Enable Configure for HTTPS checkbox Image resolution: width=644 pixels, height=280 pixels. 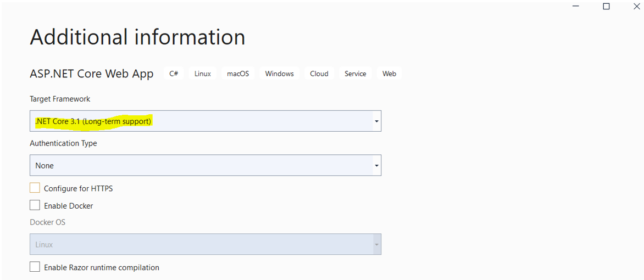pyautogui.click(x=35, y=188)
